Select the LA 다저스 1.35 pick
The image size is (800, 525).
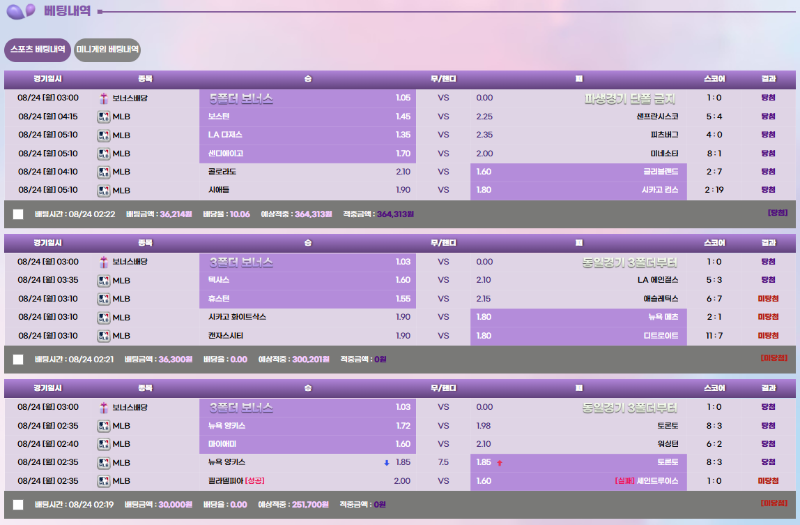click(308, 135)
